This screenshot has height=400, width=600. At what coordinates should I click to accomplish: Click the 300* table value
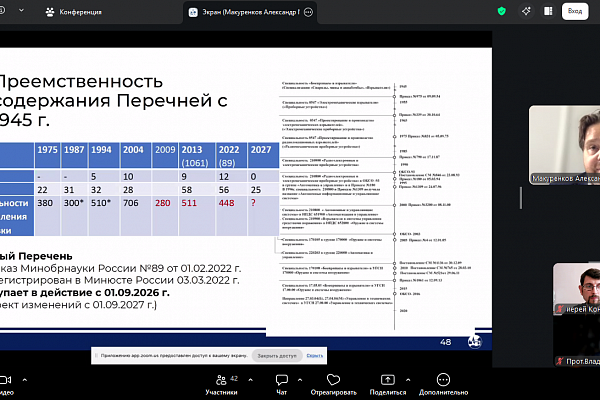point(73,203)
